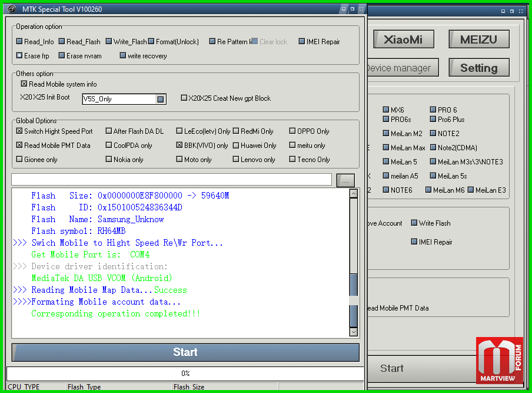This screenshot has height=393, width=532.
Task: Uncheck Read Mobile system info
Action: pyautogui.click(x=24, y=84)
